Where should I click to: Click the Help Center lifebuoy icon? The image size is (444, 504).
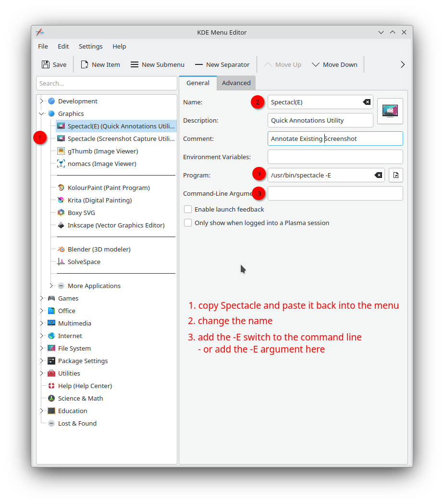pos(51,386)
